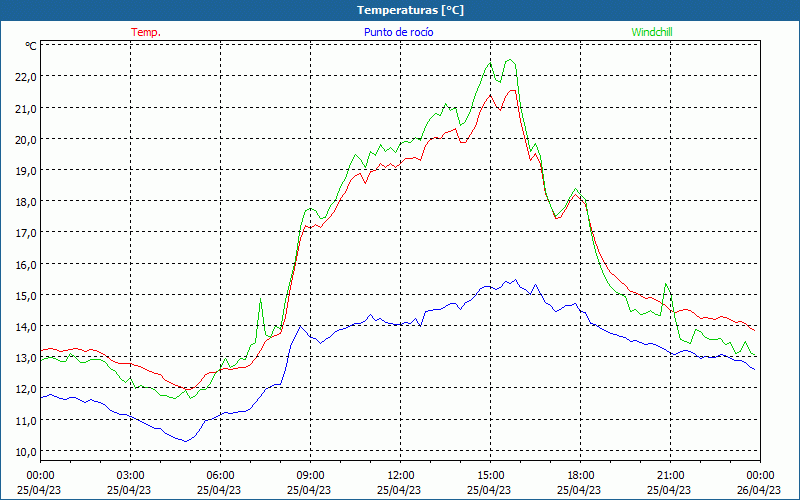800x500 pixels.
Task: Click the 15,0 y-axis value
Action: [x=27, y=295]
